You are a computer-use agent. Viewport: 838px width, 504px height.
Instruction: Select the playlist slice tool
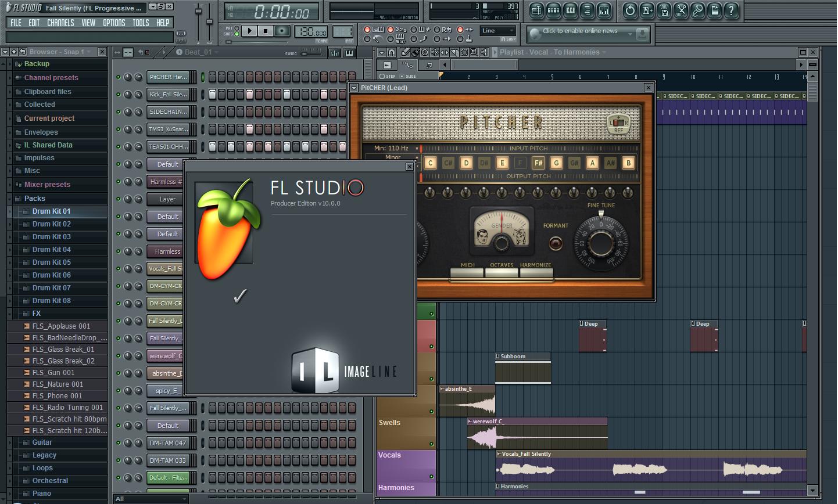click(454, 52)
